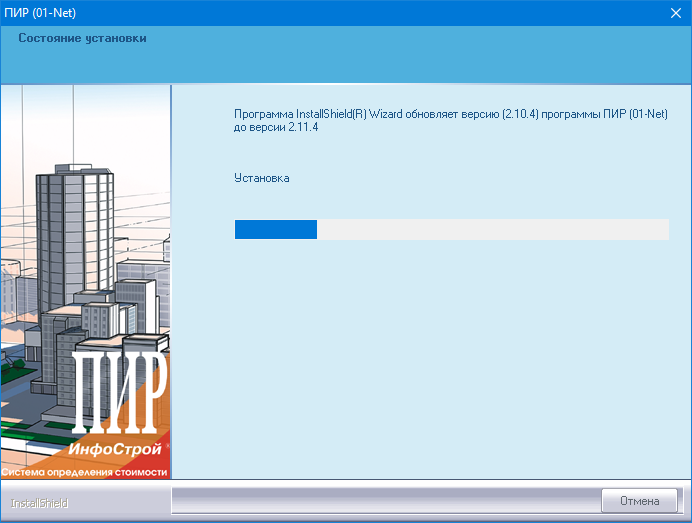
Task: Click the ПИР ИнфоСтрой building artwork
Action: tap(86, 282)
